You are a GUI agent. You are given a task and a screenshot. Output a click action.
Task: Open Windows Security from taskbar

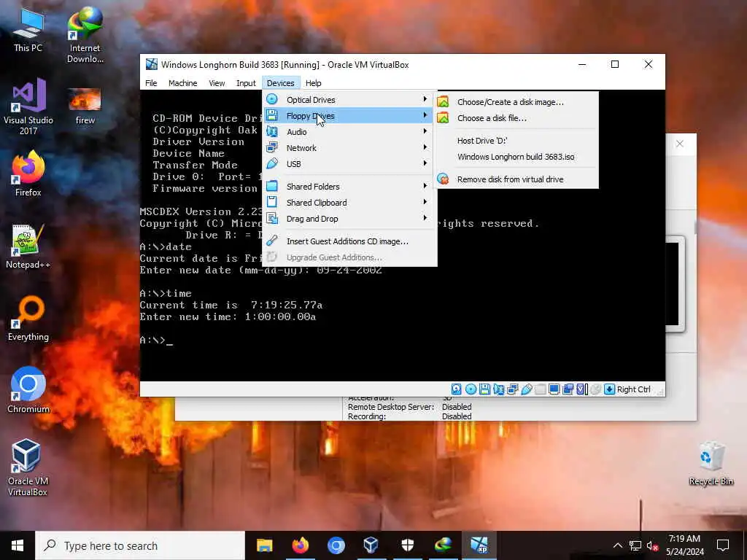point(407,545)
